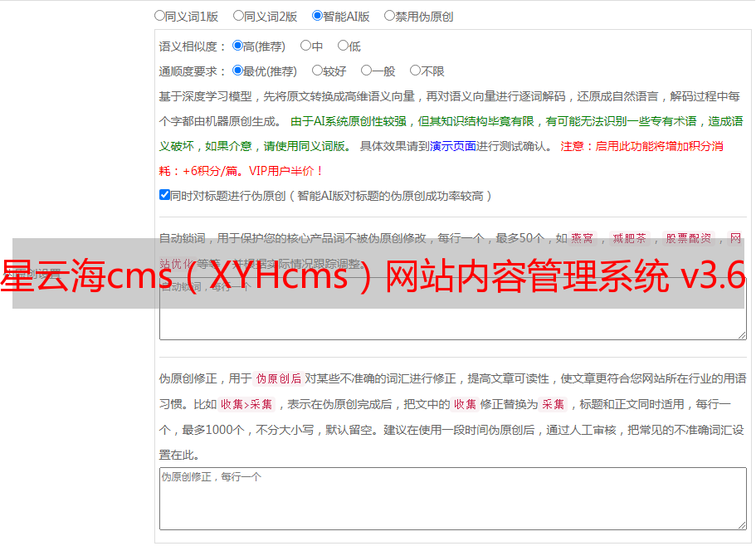This screenshot has height=546, width=756.
Task: Choose the 智能AI版 radio button
Action: click(317, 16)
